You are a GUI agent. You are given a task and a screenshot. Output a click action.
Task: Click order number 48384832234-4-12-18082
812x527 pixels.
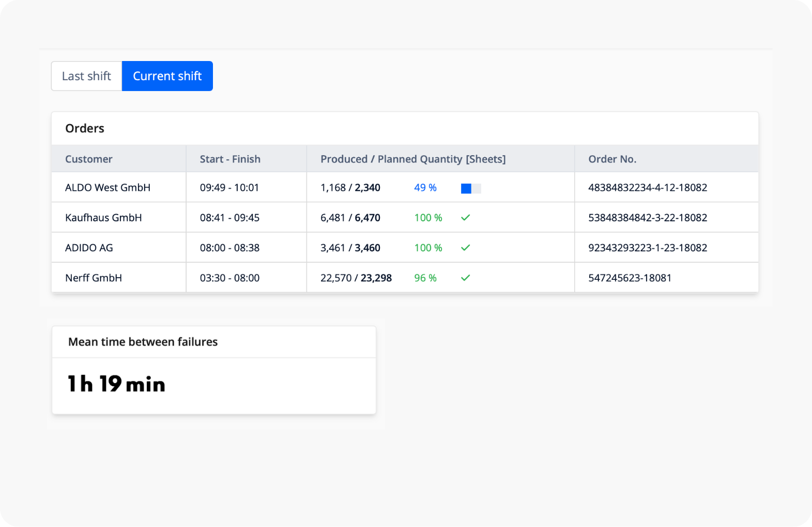647,188
